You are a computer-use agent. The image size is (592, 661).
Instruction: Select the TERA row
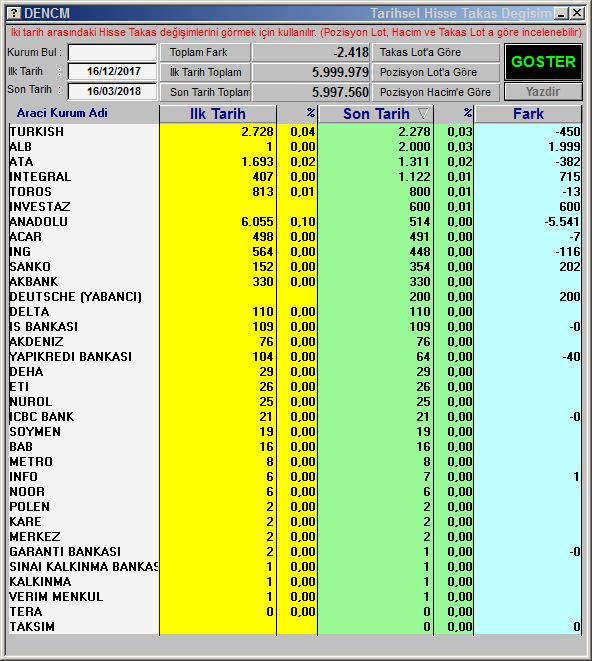pos(295,612)
